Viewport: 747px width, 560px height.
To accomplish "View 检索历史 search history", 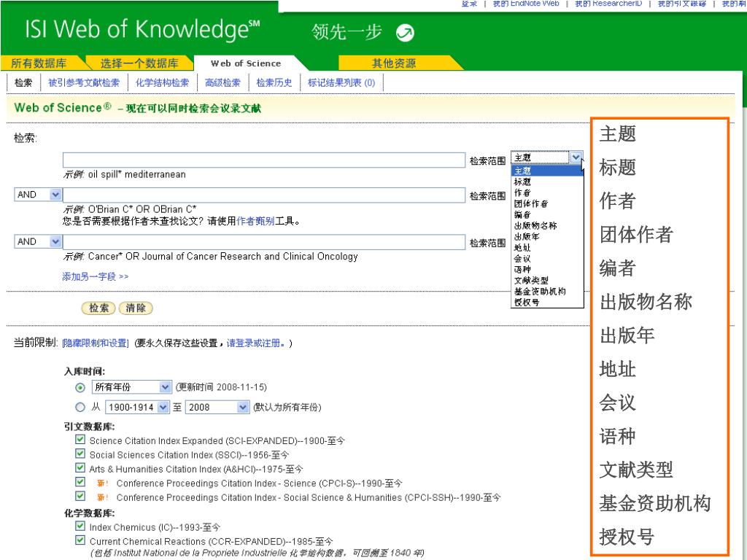I will tap(274, 83).
